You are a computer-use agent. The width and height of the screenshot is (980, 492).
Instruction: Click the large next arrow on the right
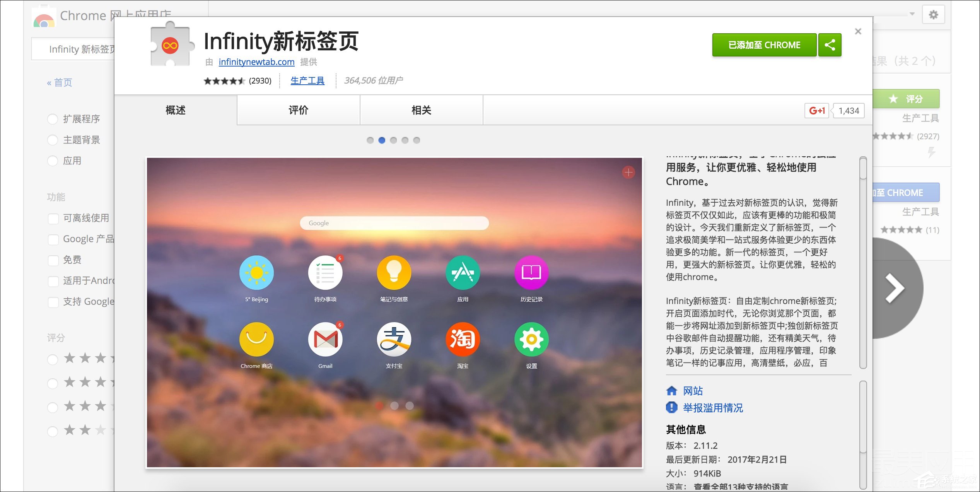894,288
